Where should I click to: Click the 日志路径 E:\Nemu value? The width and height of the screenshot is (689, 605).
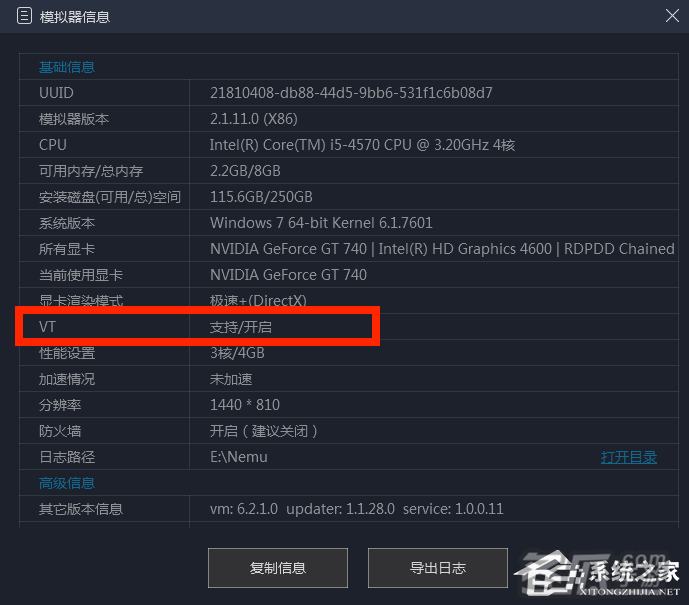(239, 457)
